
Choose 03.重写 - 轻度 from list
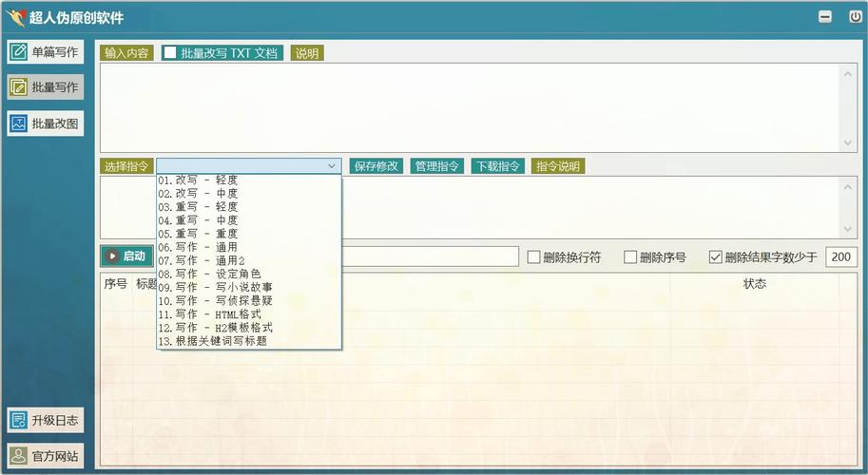pos(249,207)
